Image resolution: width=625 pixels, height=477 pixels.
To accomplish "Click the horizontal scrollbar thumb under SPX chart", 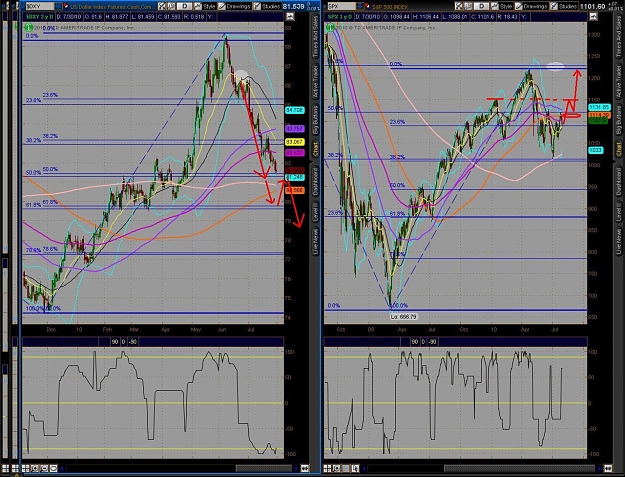I will coord(519,468).
